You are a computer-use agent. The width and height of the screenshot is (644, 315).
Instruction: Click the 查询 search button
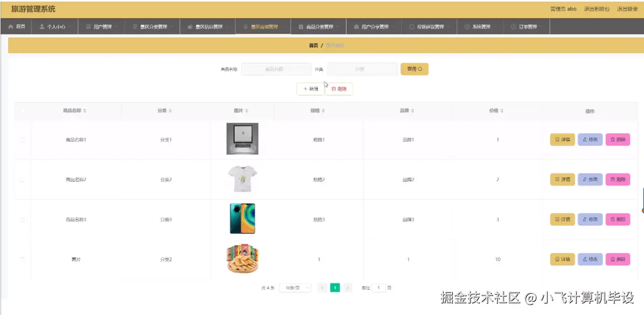[x=415, y=69]
